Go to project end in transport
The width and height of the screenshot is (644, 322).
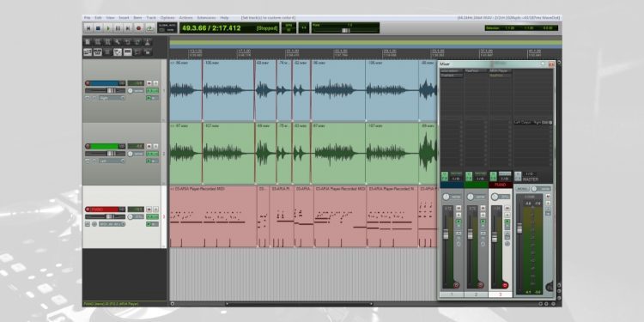tap(128, 28)
